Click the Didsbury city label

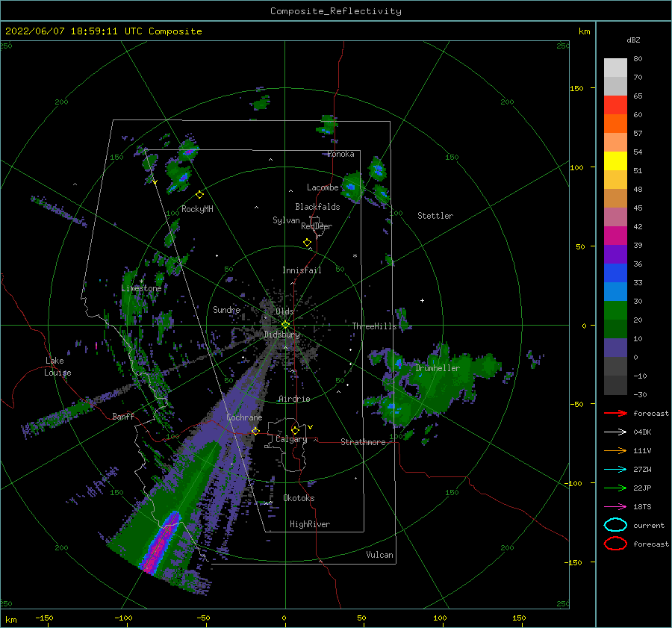[x=281, y=335]
